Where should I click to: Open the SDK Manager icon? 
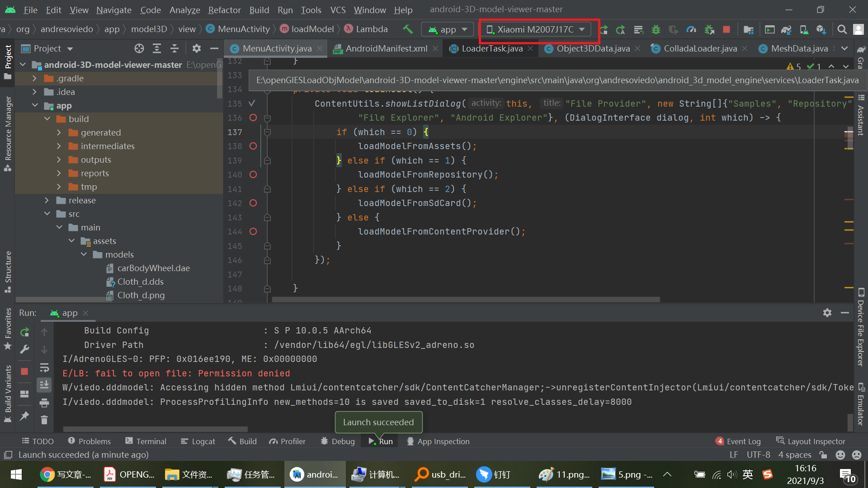(821, 29)
